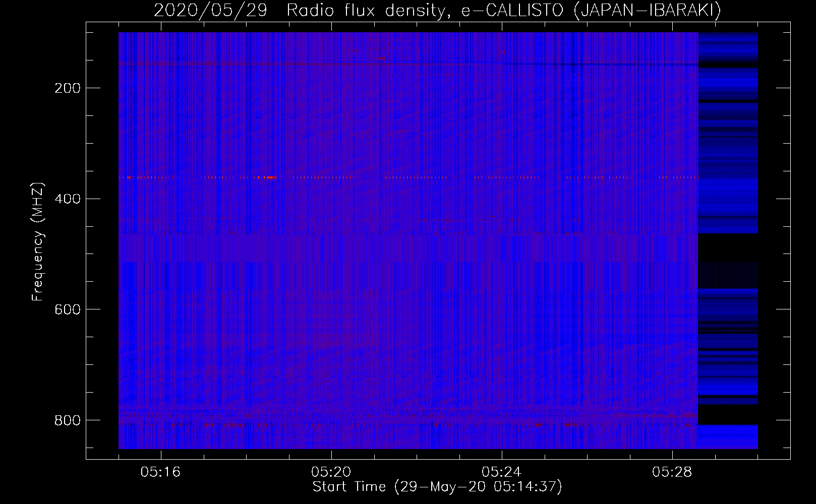Click the 05:16 time tick label
This screenshot has width=816, height=504.
pyautogui.click(x=161, y=472)
